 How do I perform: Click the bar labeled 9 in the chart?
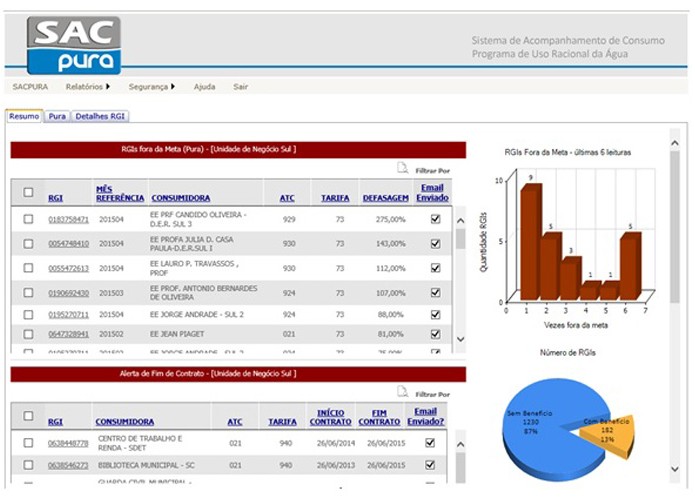531,242
